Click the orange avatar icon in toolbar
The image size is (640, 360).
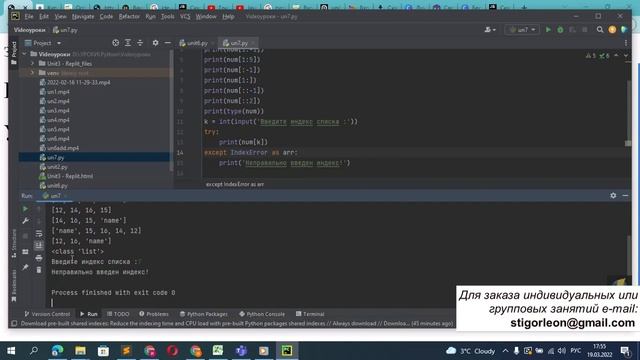point(612,29)
